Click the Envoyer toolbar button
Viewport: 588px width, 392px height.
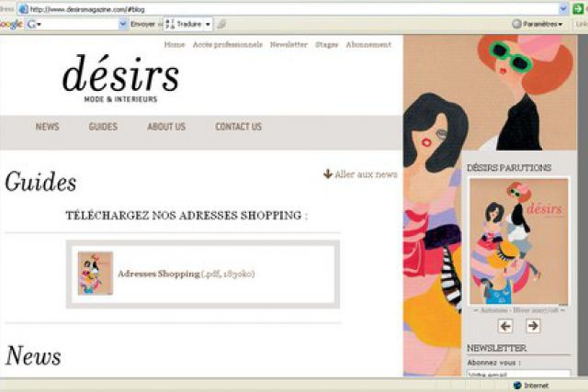(x=142, y=25)
